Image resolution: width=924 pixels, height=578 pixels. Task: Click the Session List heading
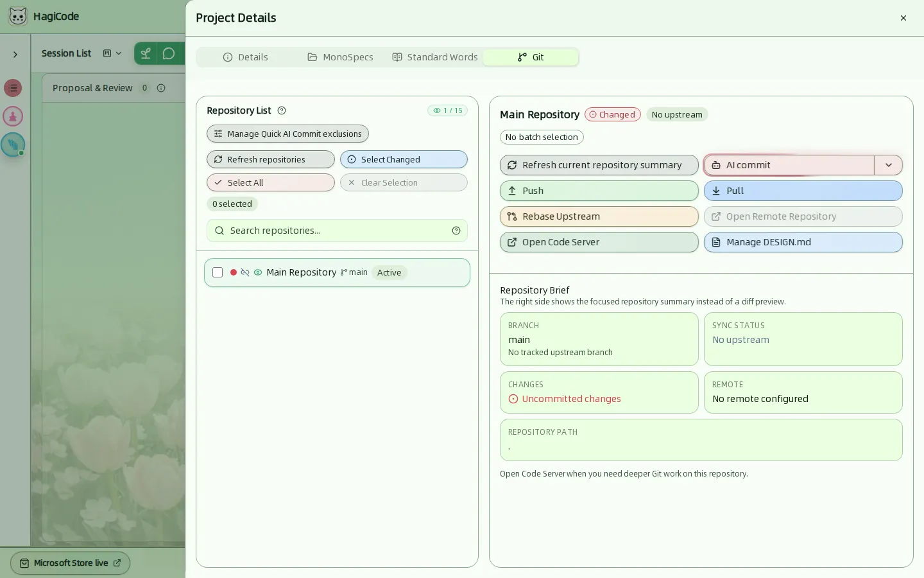[x=66, y=53]
